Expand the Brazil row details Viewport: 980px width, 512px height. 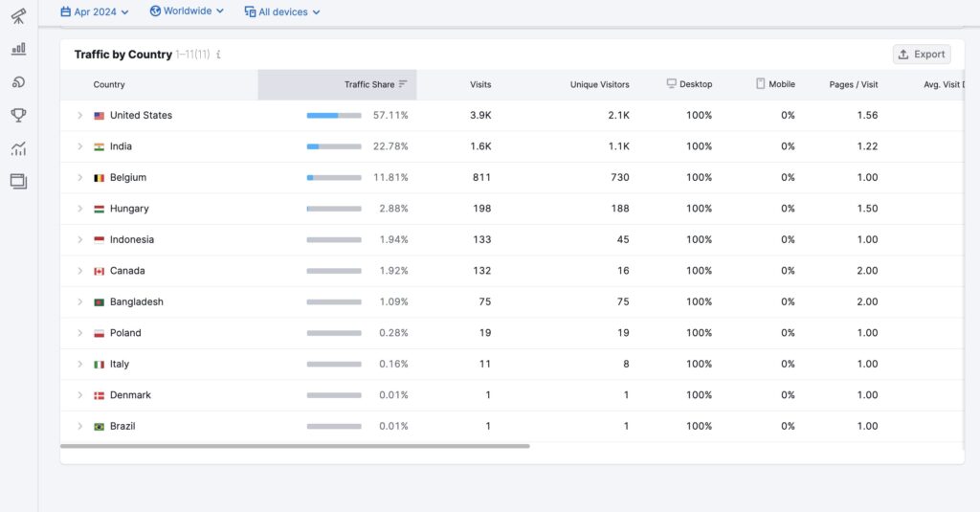click(80, 427)
